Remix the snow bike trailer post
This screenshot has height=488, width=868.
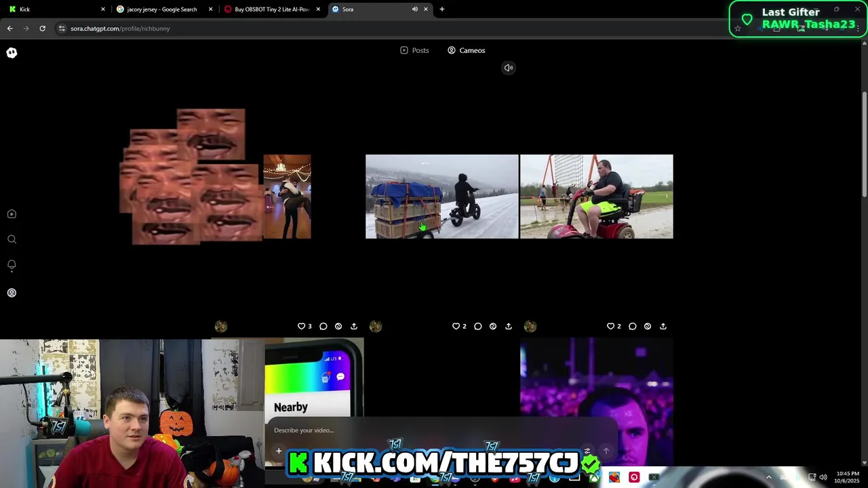[x=493, y=326]
